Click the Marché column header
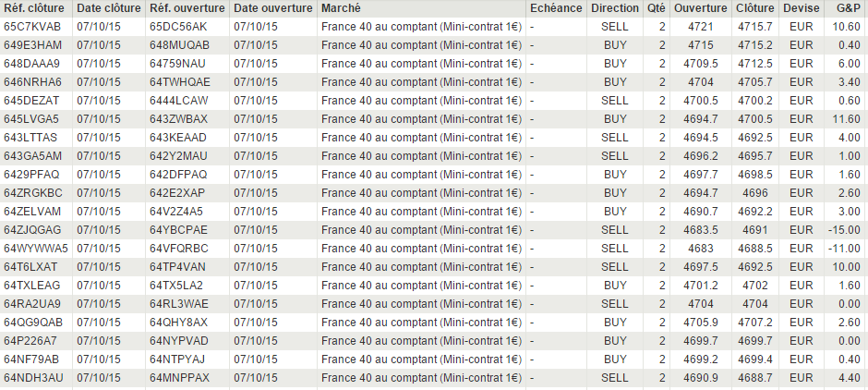The image size is (868, 390). (x=342, y=7)
